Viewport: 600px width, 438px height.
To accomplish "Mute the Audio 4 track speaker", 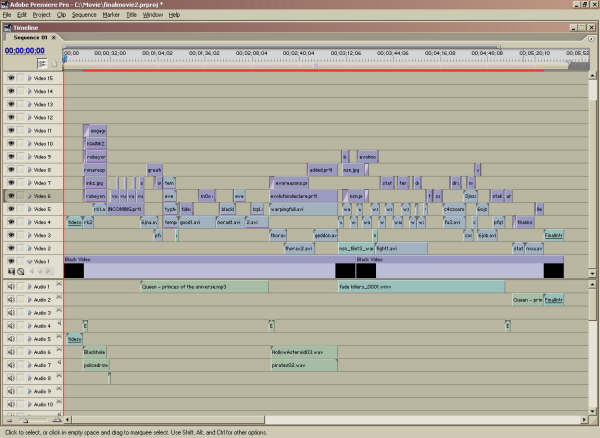I will 11,326.
